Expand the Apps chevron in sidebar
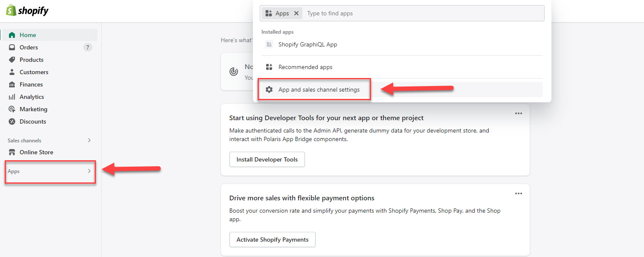The height and width of the screenshot is (257, 644). pos(89,171)
